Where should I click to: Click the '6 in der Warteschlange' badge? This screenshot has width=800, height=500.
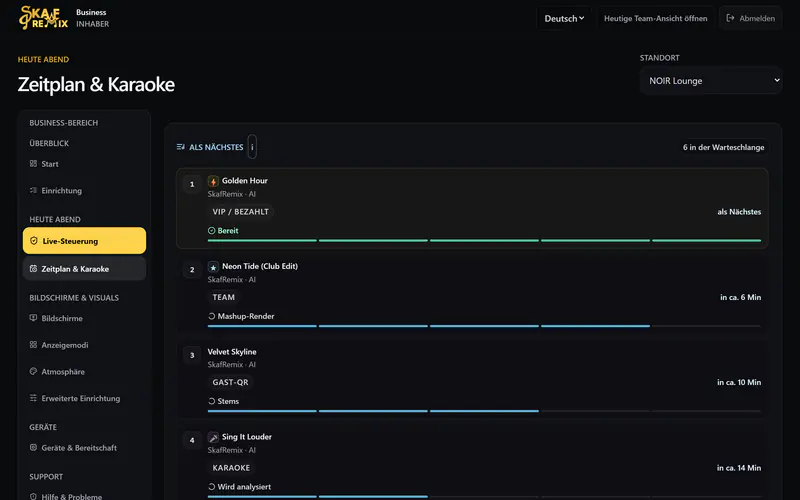(723, 147)
